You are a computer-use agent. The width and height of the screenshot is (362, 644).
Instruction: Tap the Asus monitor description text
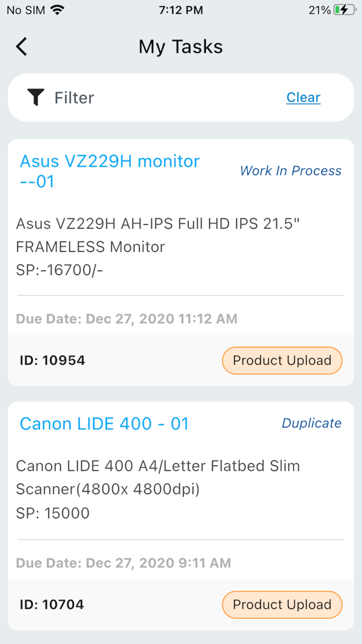158,246
